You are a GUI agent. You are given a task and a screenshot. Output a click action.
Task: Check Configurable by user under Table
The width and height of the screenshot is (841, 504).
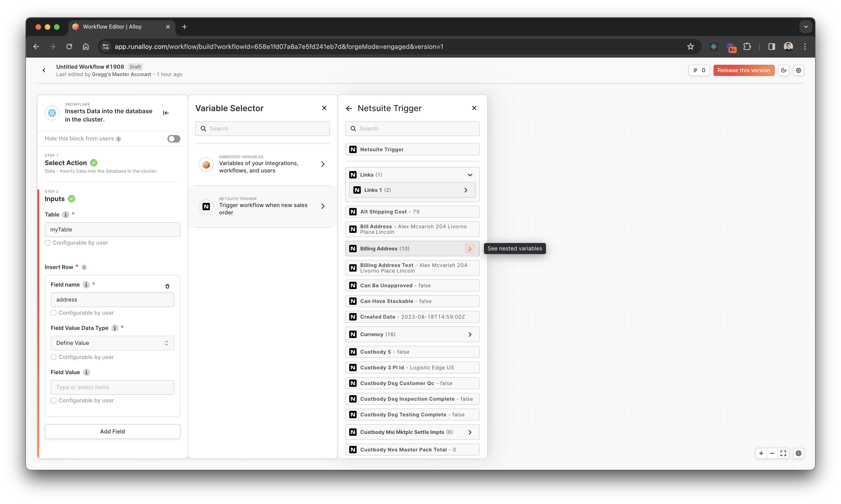point(48,243)
